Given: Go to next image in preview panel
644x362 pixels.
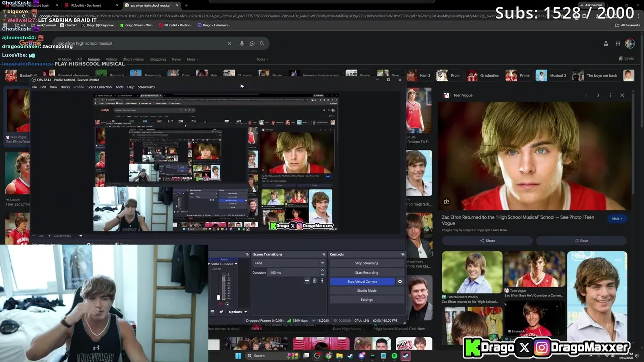Looking at the screenshot, I should (x=598, y=95).
